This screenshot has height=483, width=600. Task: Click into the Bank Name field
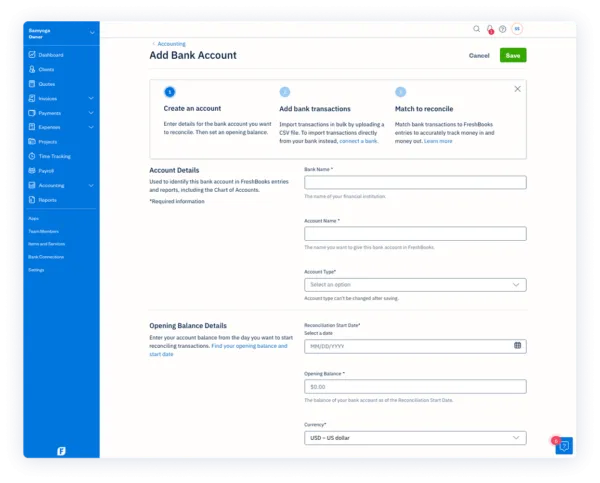(x=415, y=182)
